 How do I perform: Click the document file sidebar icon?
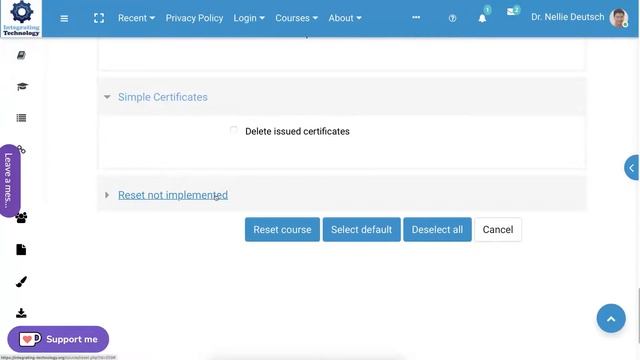pos(21,249)
